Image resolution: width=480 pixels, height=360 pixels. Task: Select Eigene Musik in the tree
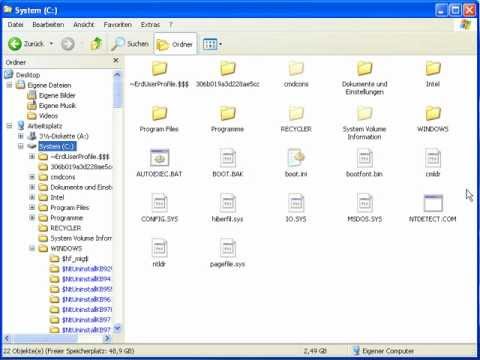pyautogui.click(x=57, y=105)
